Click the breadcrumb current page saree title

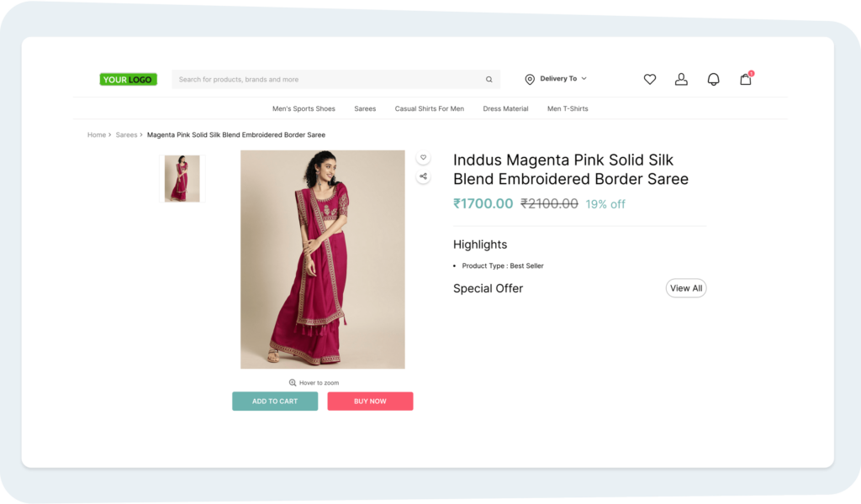click(x=236, y=135)
